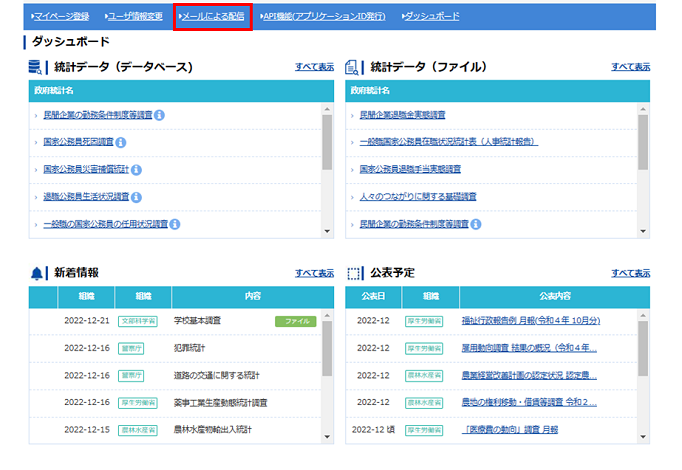Click the file search icon beside 統計データ(ファイル)
The width and height of the screenshot is (682, 470).
(x=351, y=67)
